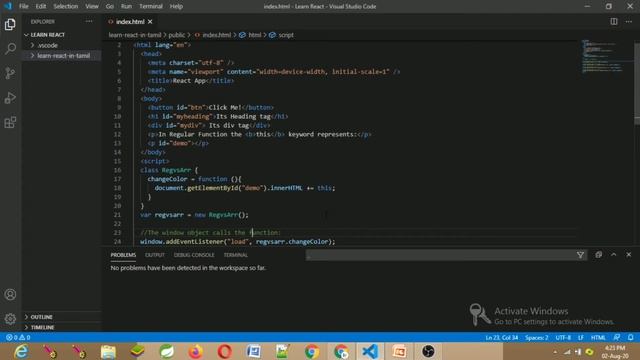Open File Explorer from the taskbar
Image resolution: width=640 pixels, height=360 pixels.
point(108,351)
